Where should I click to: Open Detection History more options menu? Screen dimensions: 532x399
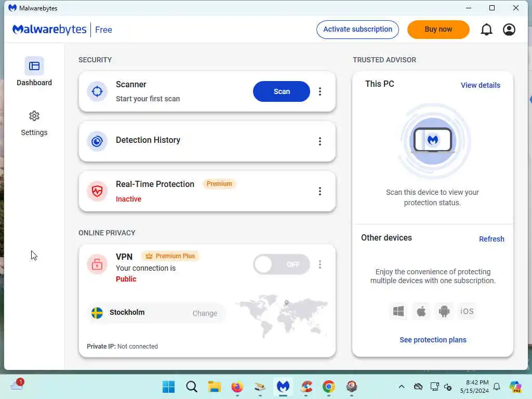point(320,141)
